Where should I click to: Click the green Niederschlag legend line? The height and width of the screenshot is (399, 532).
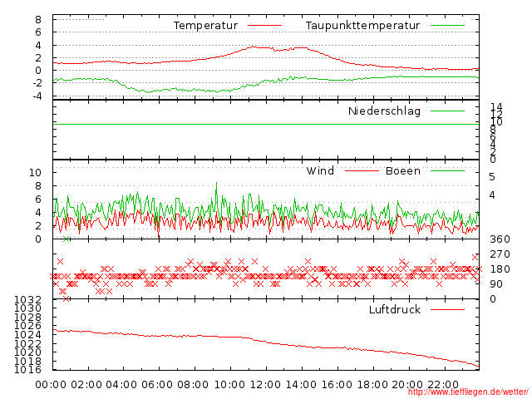click(447, 111)
